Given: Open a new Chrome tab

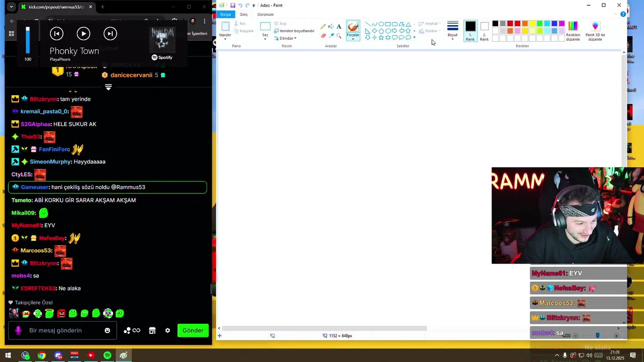Looking at the screenshot, I should 103,7.
